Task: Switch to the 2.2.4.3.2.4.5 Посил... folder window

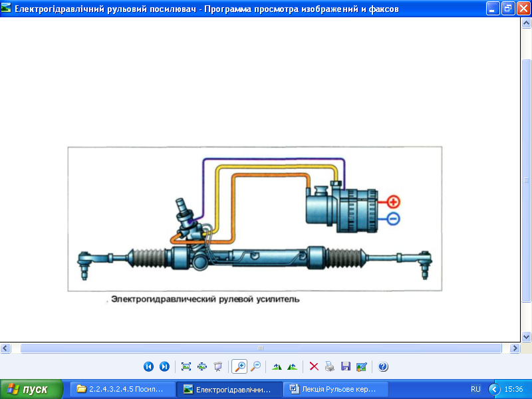Action: tap(123, 389)
